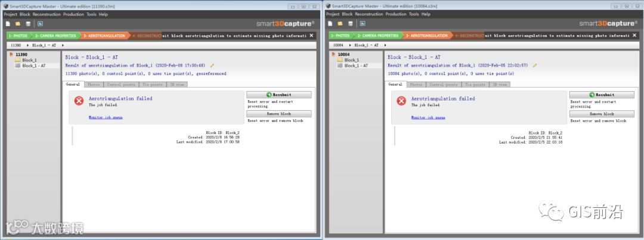
Task: Open the Help menu in the 11390 window
Action: [x=103, y=14]
